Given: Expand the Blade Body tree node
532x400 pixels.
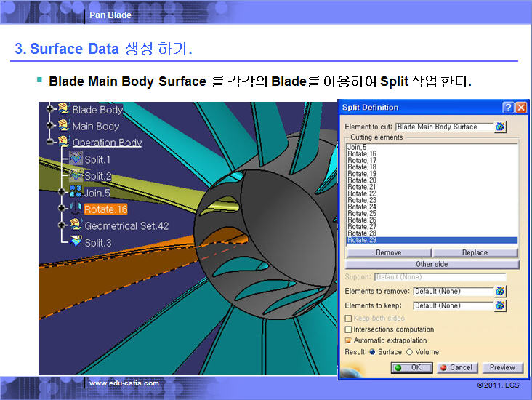Looking at the screenshot, I should click(50, 109).
